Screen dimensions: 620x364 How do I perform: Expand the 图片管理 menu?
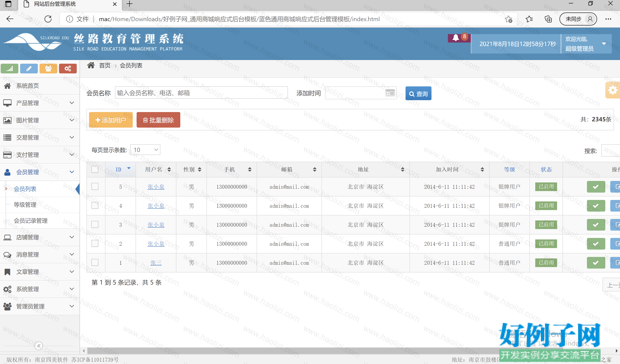click(40, 120)
